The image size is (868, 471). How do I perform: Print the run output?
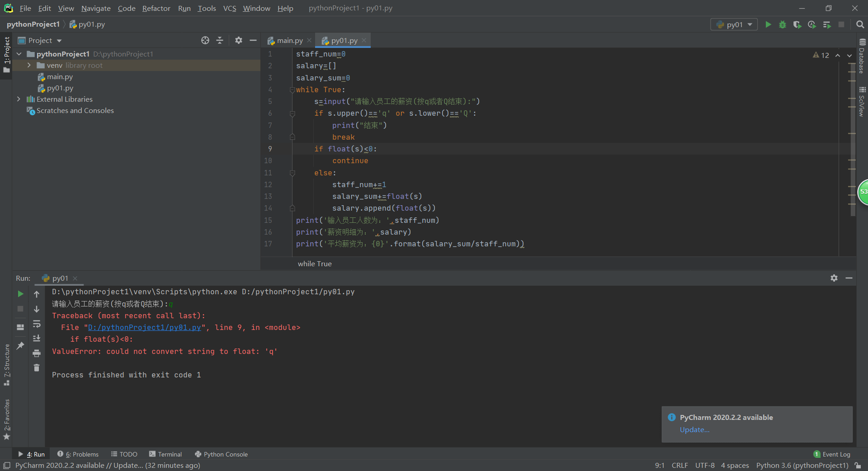point(37,353)
